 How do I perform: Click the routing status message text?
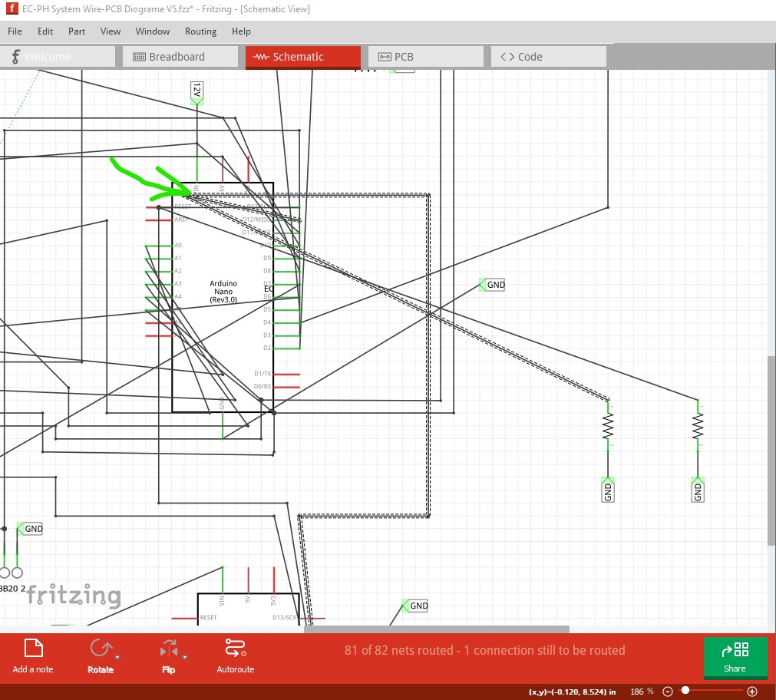click(x=484, y=650)
